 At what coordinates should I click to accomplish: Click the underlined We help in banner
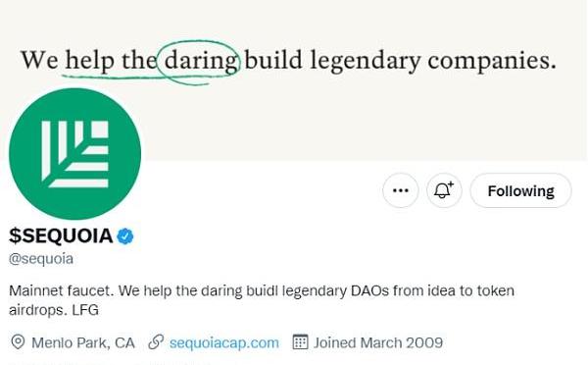68,60
